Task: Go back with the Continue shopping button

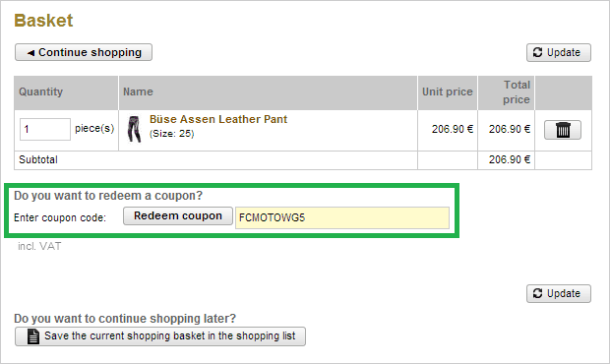Action: [84, 52]
